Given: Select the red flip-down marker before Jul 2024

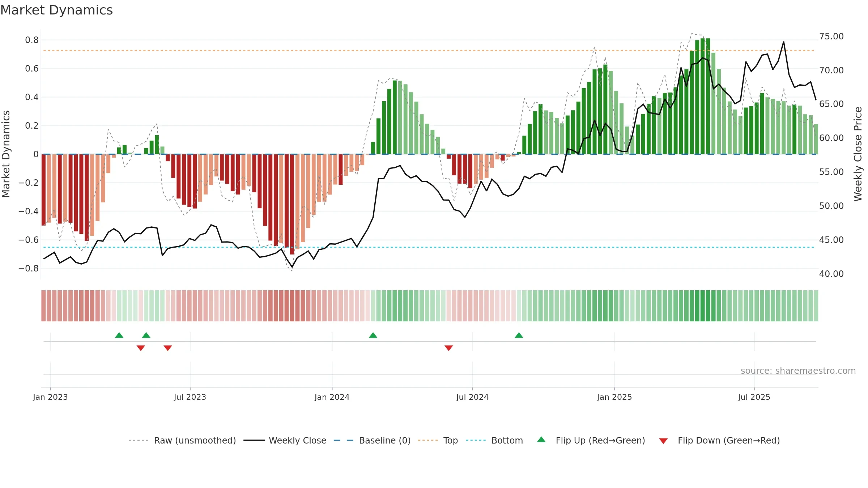Looking at the screenshot, I should (448, 348).
